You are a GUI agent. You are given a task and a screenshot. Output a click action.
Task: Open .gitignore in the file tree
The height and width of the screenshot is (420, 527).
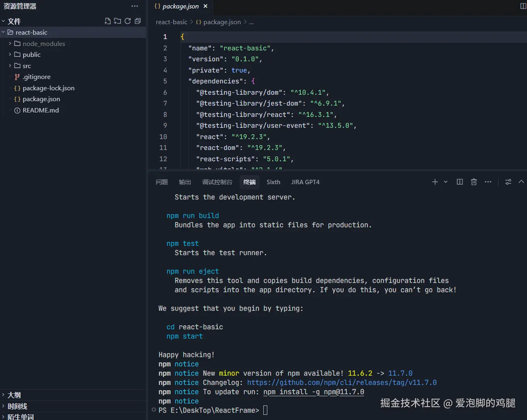[x=37, y=77]
